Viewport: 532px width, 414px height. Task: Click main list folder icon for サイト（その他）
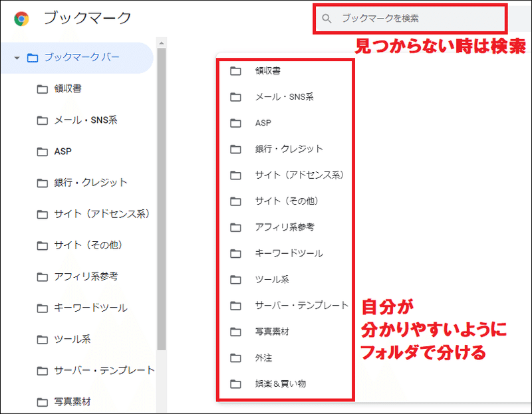coord(235,201)
